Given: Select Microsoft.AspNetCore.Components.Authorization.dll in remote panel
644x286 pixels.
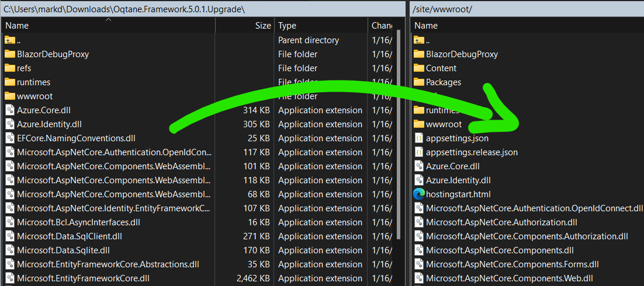Looking at the screenshot, I should point(527,236).
